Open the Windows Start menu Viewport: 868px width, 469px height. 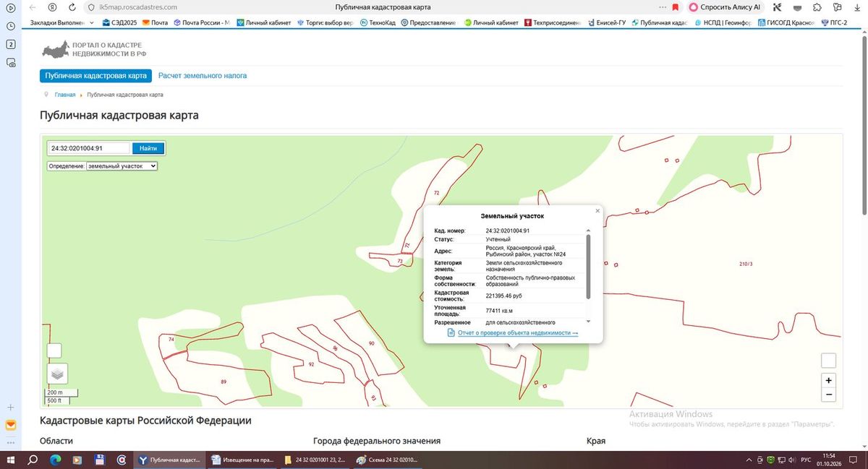(x=12, y=460)
